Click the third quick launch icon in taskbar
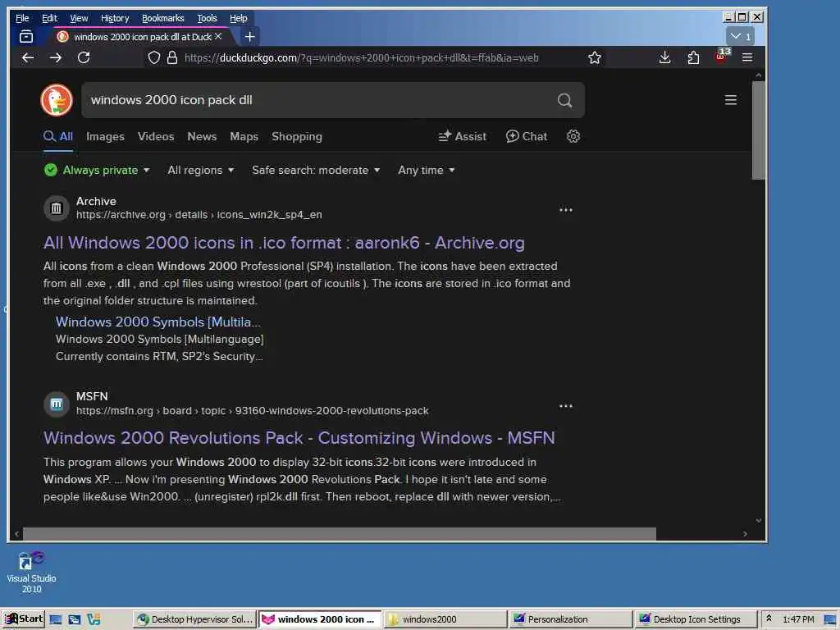Viewport: 840px width, 630px height. coord(94,619)
